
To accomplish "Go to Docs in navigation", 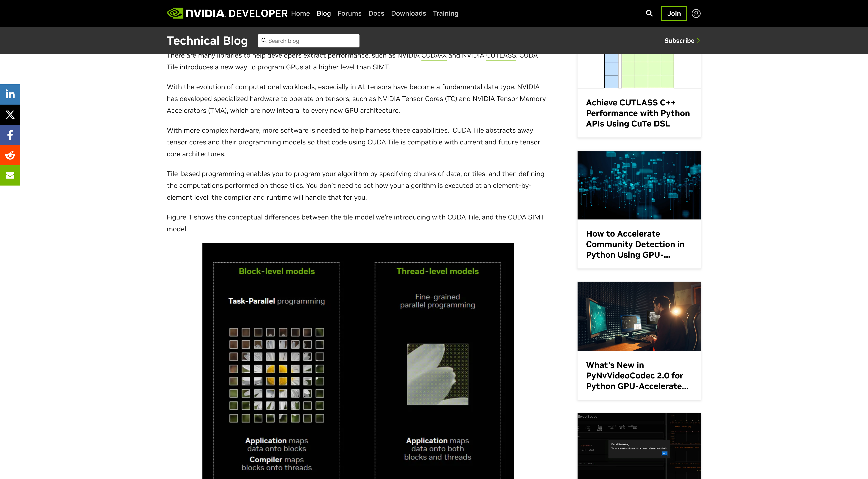I will coord(376,13).
